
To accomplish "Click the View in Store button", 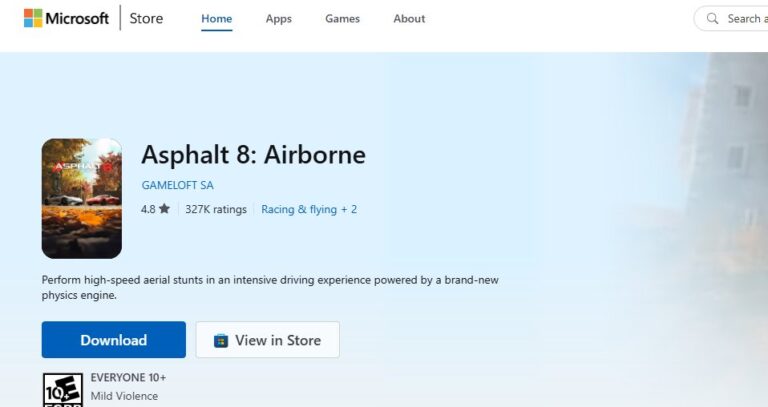I will (267, 339).
